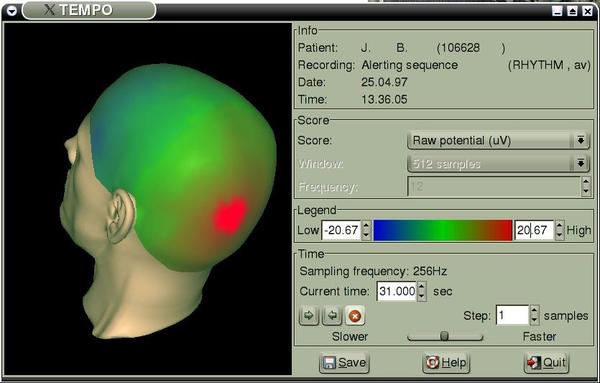Image resolution: width=600 pixels, height=383 pixels.
Task: Adjust the Slower-Faster speed slider handle
Action: (x=444, y=336)
